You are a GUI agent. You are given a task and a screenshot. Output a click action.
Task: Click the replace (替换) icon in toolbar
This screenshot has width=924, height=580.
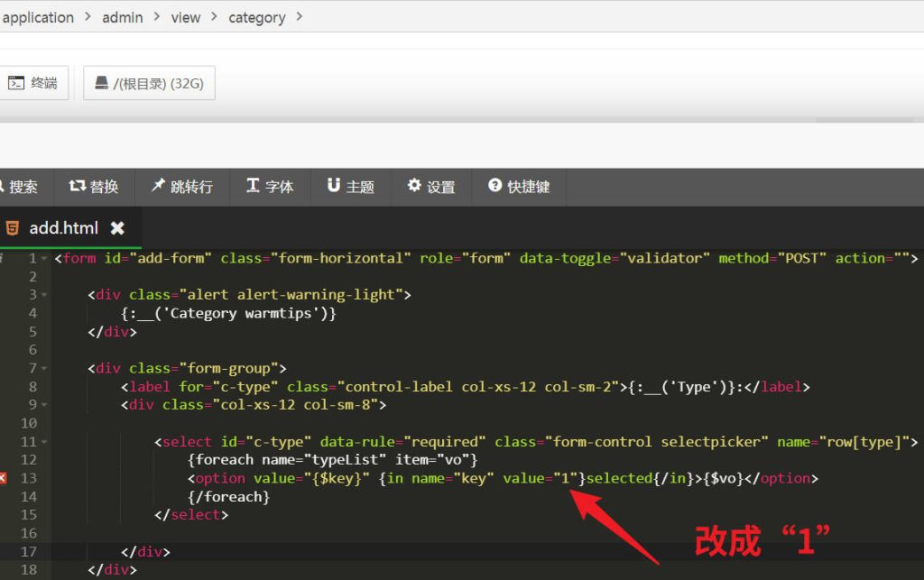point(77,186)
